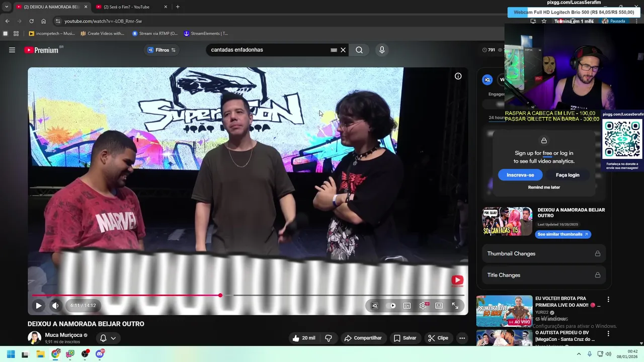644x362 pixels.
Task: Click the Faça login button
Action: click(x=568, y=175)
